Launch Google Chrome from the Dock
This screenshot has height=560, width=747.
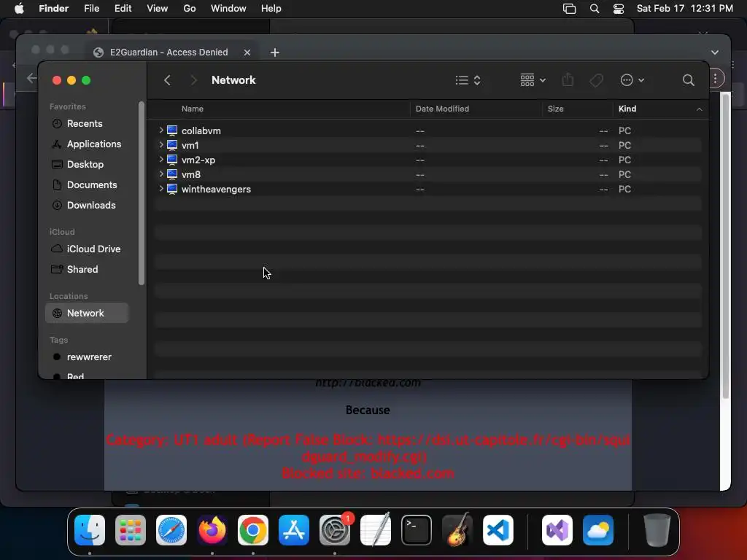(x=253, y=530)
